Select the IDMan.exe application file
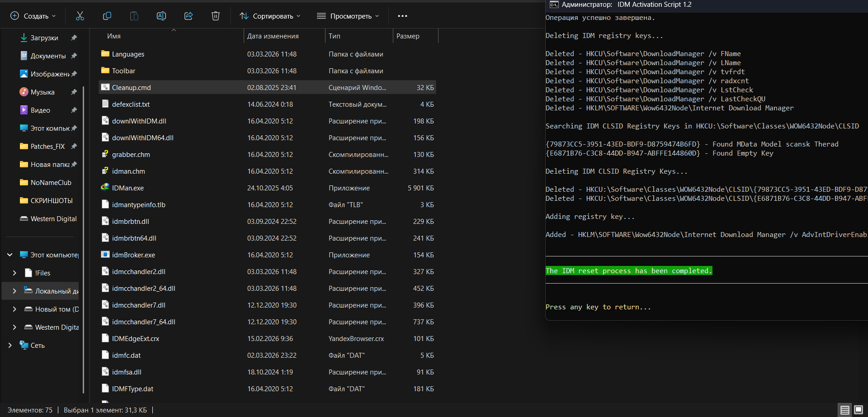The image size is (868, 417). coord(128,188)
